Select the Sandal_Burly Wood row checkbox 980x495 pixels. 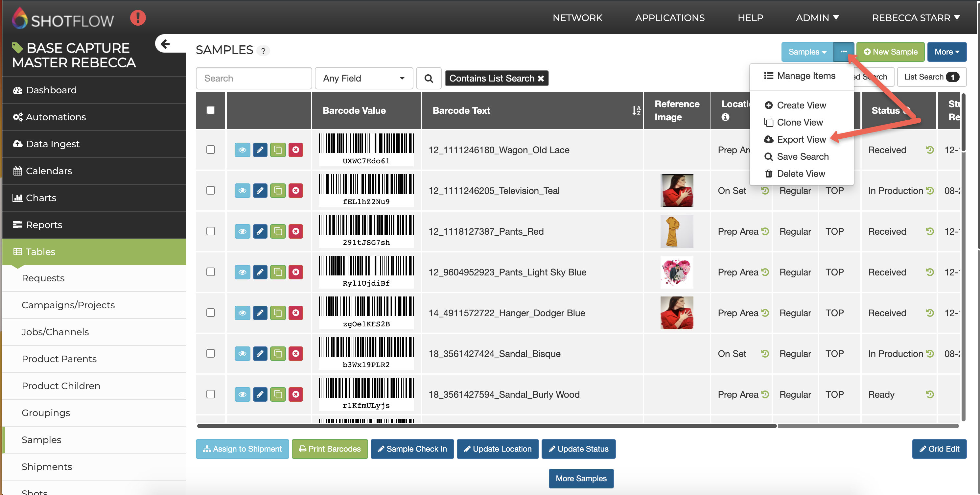[210, 394]
